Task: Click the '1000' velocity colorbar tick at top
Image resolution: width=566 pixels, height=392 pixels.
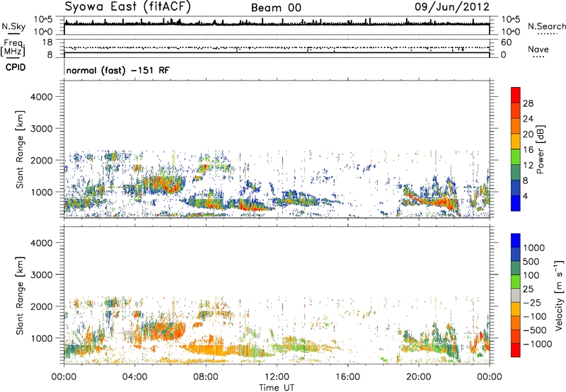Action: [x=534, y=248]
